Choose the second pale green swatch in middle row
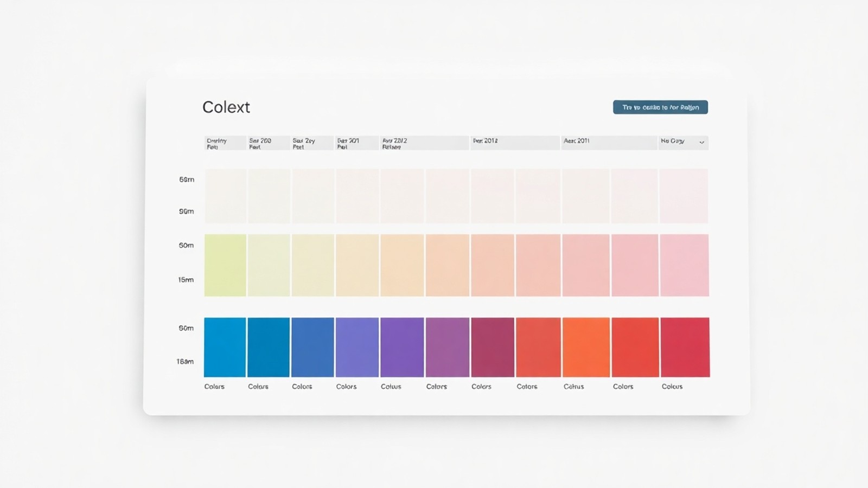The width and height of the screenshot is (868, 488). pos(269,265)
